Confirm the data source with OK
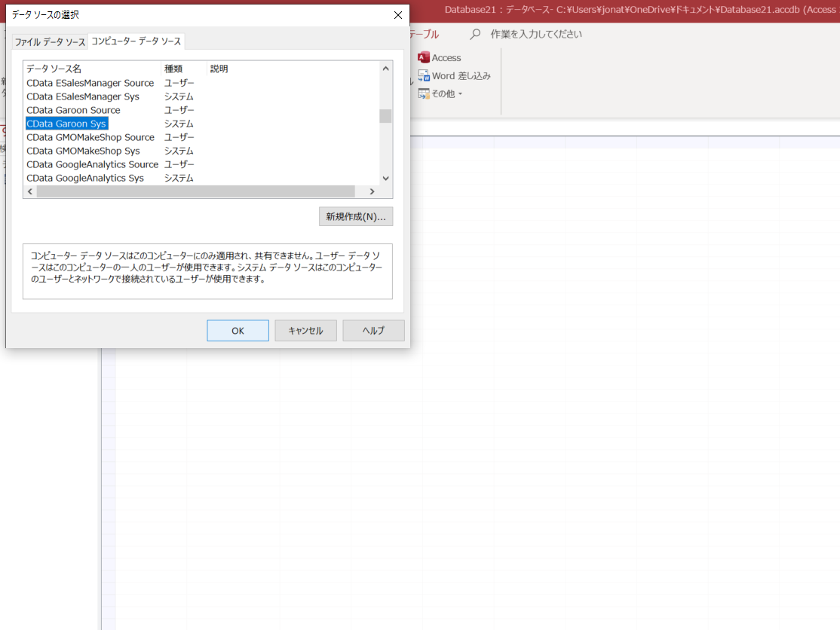Viewport: 840px width, 630px height. coord(238,330)
